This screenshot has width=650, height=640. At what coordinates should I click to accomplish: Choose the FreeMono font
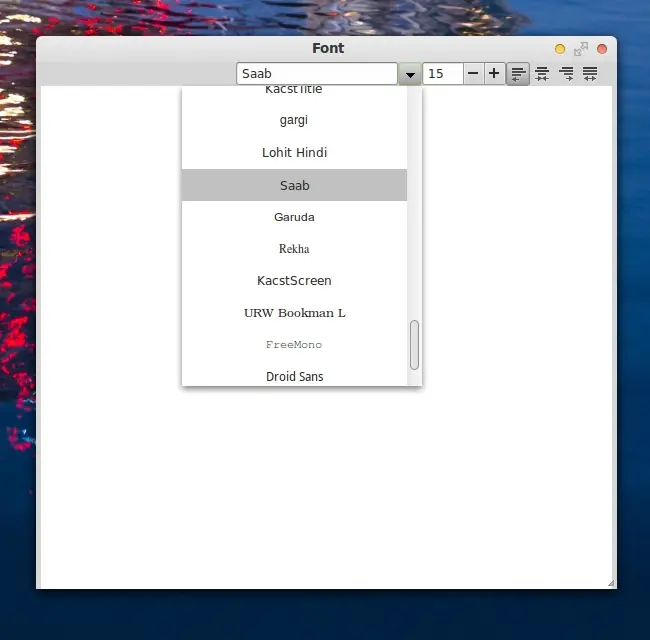pos(294,345)
